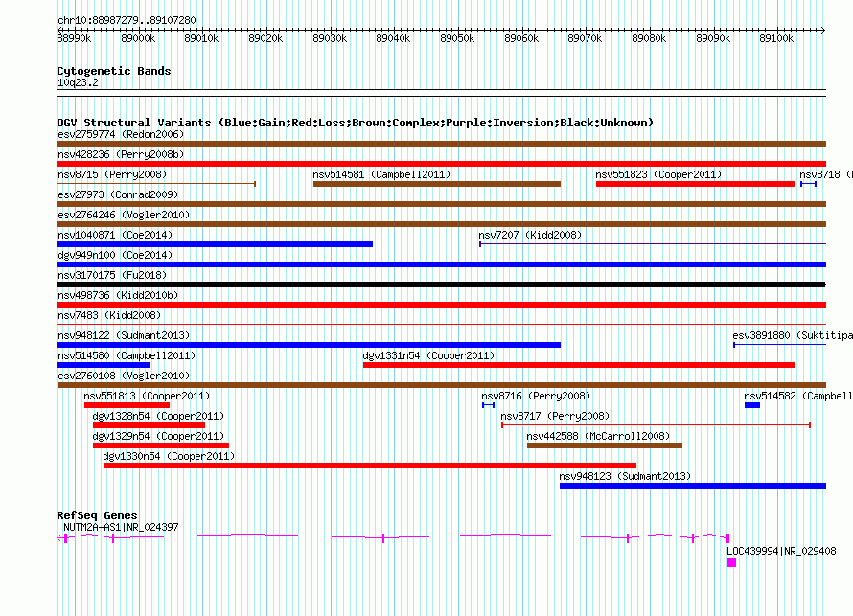
Task: Click the DGV Structural Variants track title
Action: (x=356, y=123)
